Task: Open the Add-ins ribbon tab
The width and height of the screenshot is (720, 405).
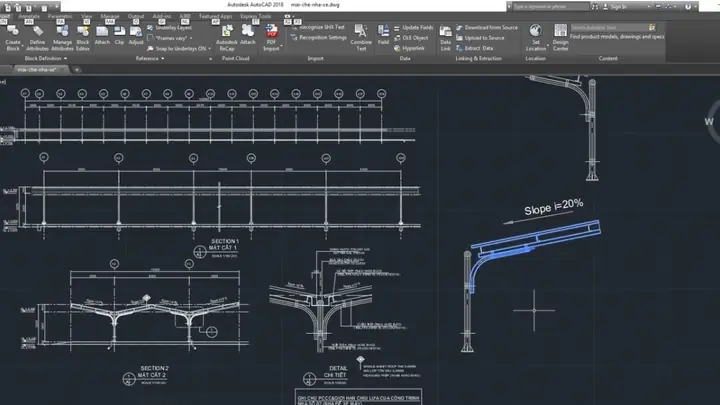Action: pyautogui.click(x=162, y=17)
